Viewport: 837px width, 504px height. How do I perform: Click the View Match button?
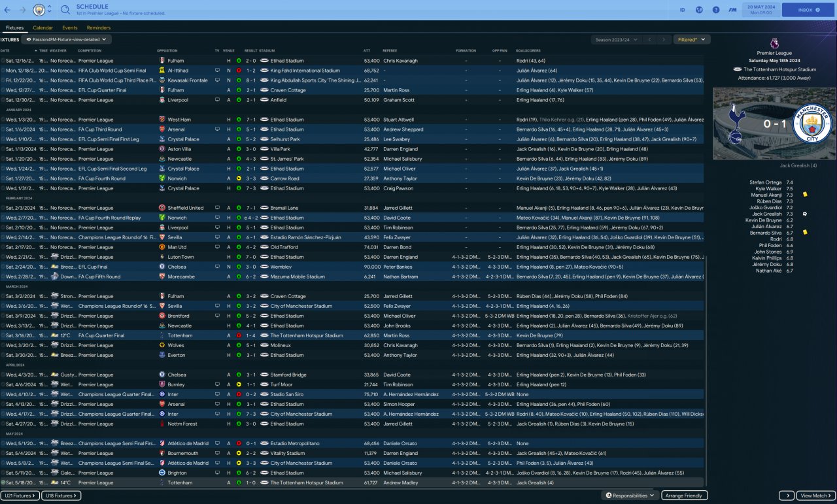(815, 496)
